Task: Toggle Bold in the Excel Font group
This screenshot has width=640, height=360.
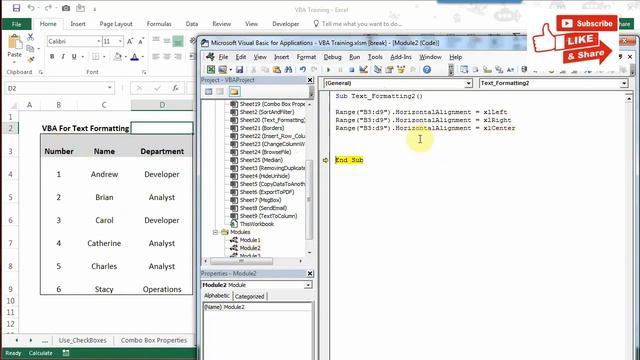Action: click(x=52, y=56)
